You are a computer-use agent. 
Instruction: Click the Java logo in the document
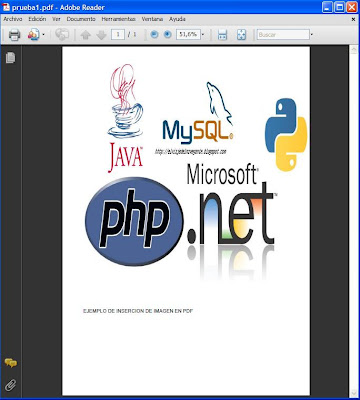126,118
